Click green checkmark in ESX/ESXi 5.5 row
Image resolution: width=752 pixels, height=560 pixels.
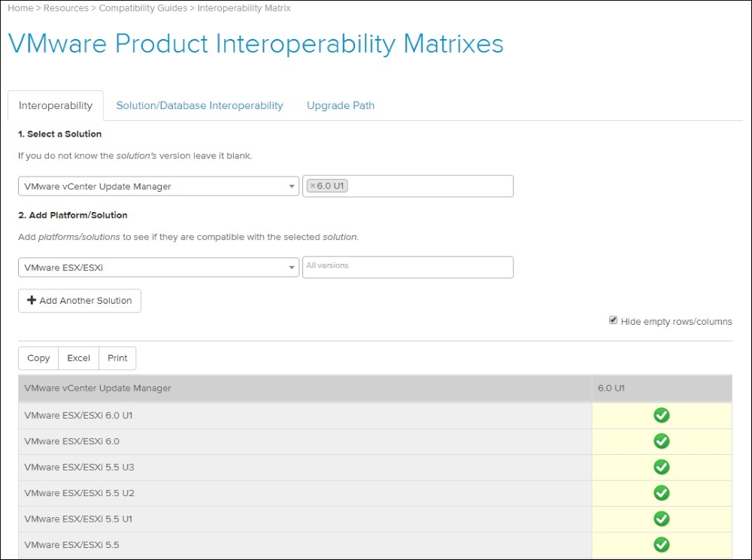[661, 545]
